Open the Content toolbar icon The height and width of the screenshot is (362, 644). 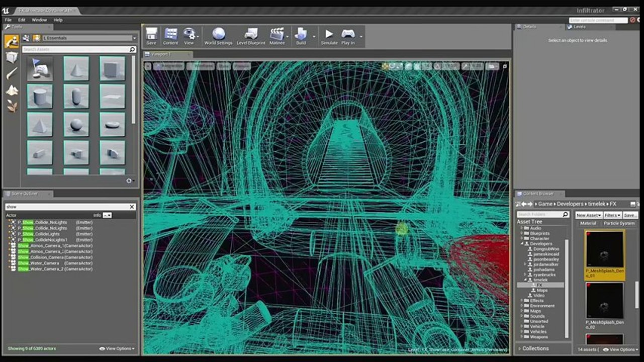click(x=170, y=36)
